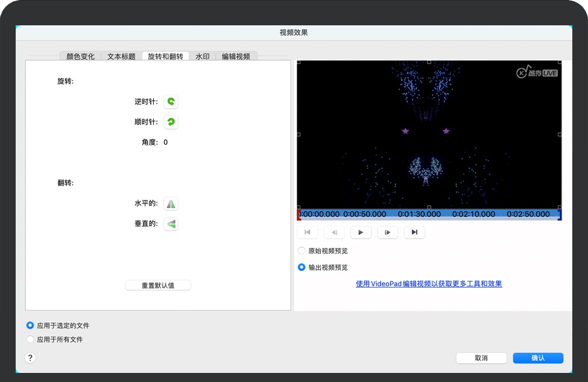Rotate video counterclockwise with 逆时针 icon
Viewport: 588px width, 382px height.
click(x=171, y=102)
